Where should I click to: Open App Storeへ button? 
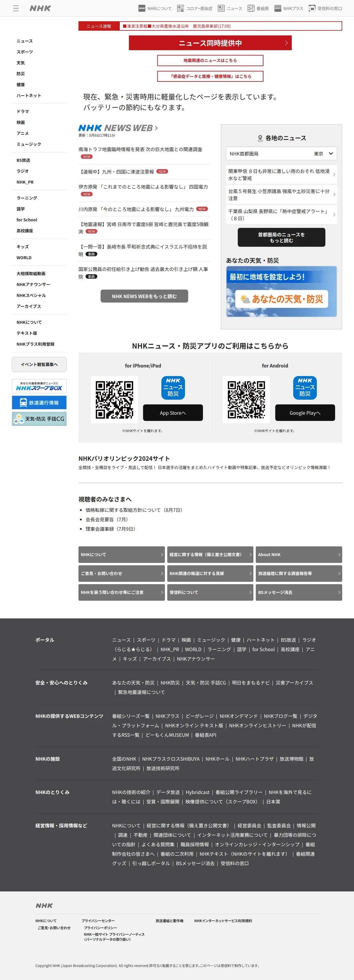point(173,413)
